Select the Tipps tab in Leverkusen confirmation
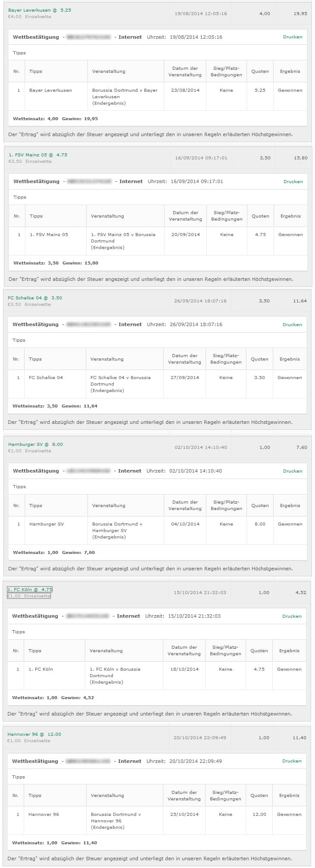 (19, 53)
